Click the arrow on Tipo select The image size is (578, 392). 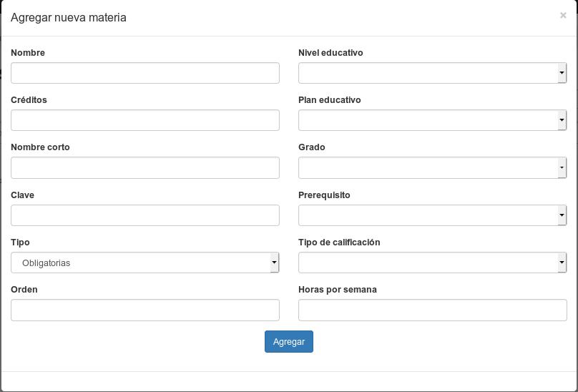[x=274, y=263]
